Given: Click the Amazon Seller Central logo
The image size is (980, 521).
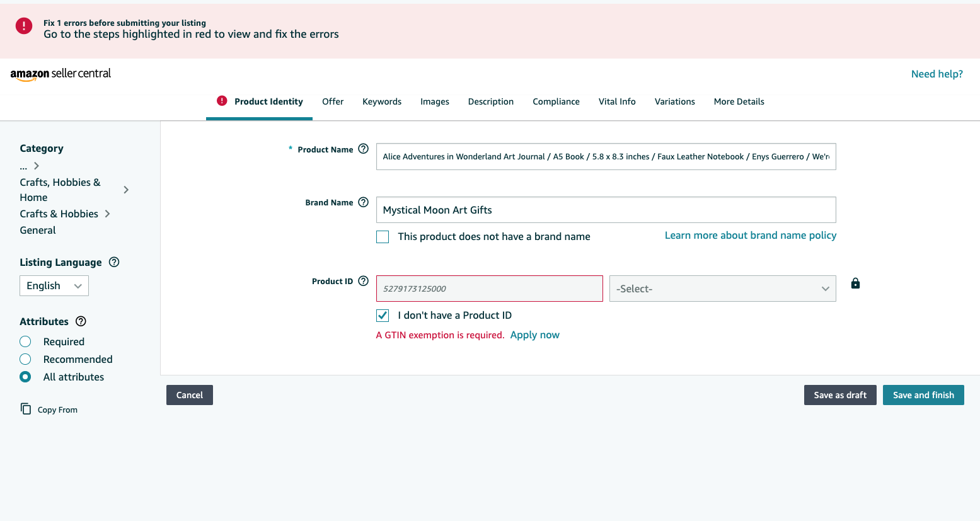Looking at the screenshot, I should (61, 74).
